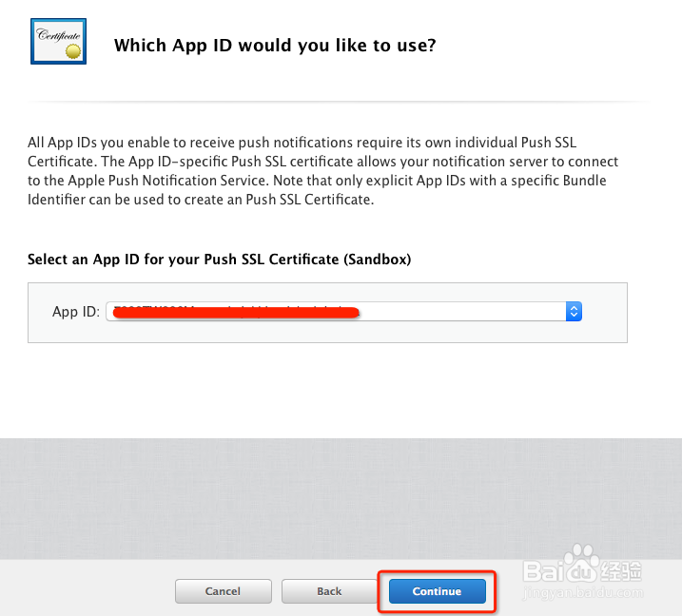Click the "Select an App ID for your Push SSL Certificate" label

point(219,259)
